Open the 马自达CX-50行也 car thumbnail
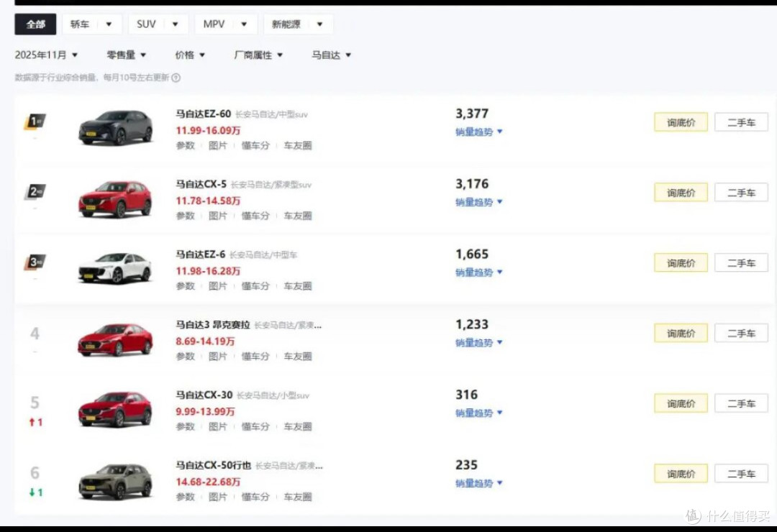 [116, 482]
